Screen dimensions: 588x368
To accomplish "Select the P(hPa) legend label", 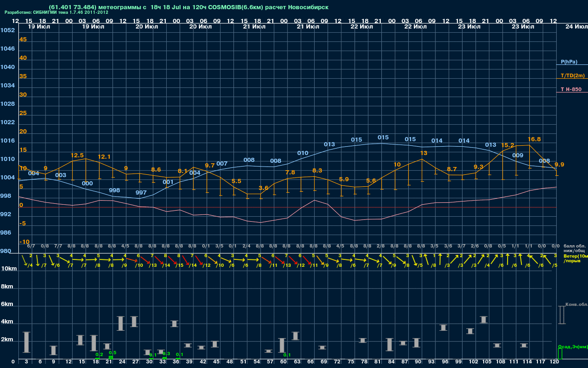I will tap(569, 62).
